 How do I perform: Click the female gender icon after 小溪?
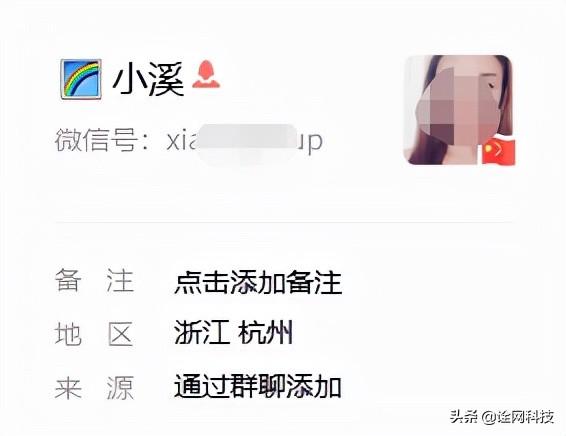coord(206,74)
